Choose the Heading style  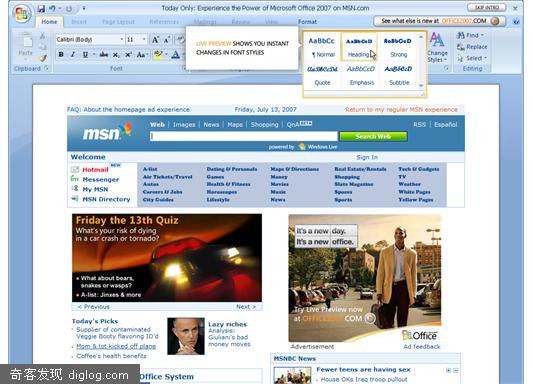(x=359, y=48)
